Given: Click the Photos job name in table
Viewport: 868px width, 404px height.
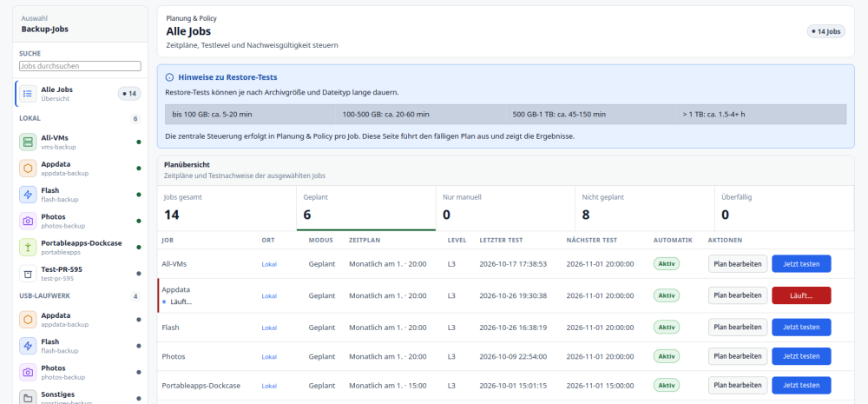Looking at the screenshot, I should [x=174, y=357].
